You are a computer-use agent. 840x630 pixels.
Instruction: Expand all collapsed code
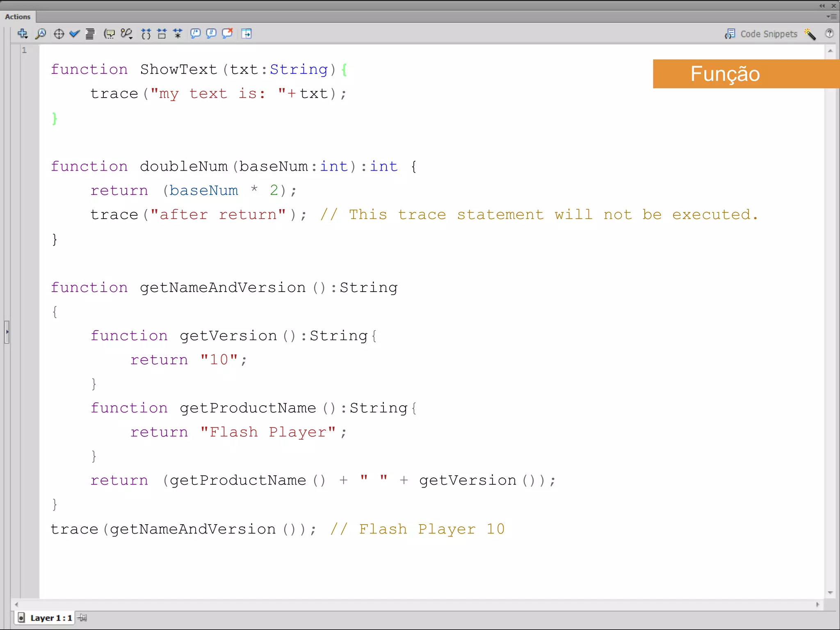(178, 34)
